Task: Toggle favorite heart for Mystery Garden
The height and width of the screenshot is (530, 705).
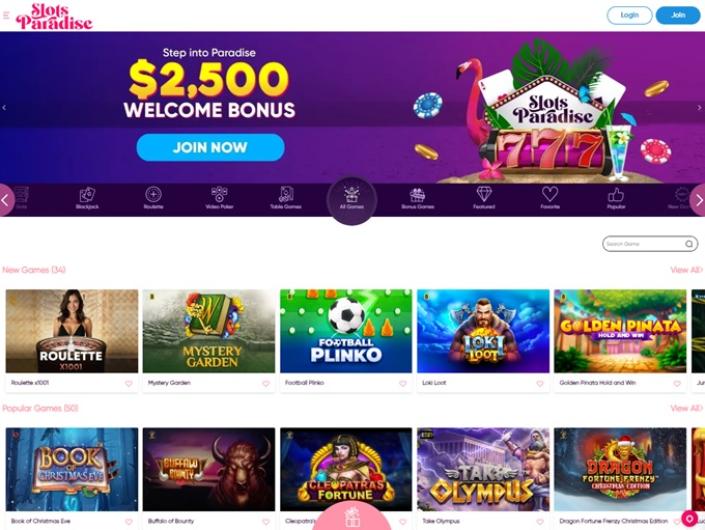Action: pos(266,383)
